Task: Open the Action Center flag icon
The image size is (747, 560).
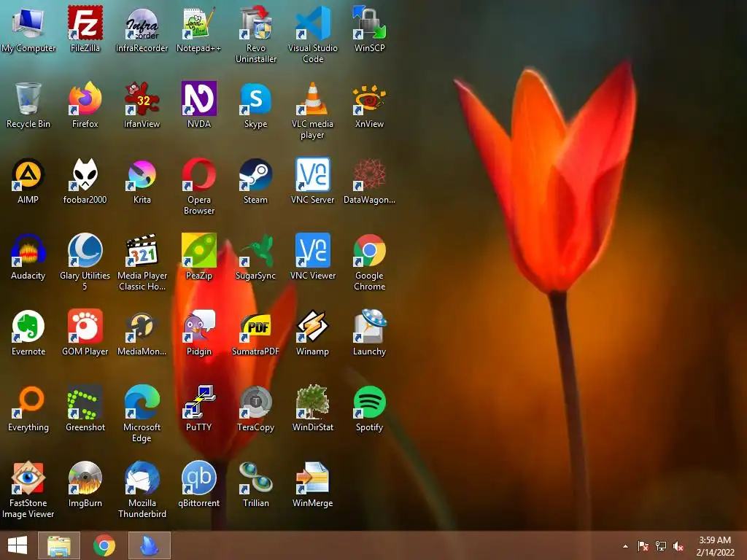Action: [643, 546]
